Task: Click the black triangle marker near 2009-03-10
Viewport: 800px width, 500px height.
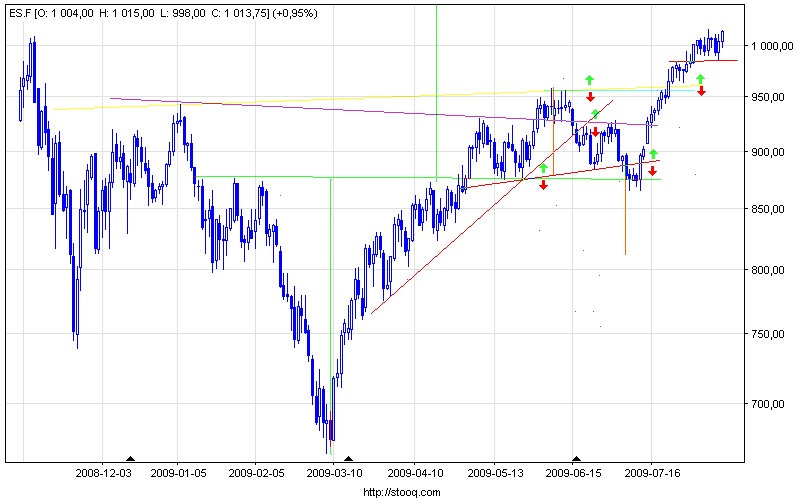Action: [x=348, y=459]
